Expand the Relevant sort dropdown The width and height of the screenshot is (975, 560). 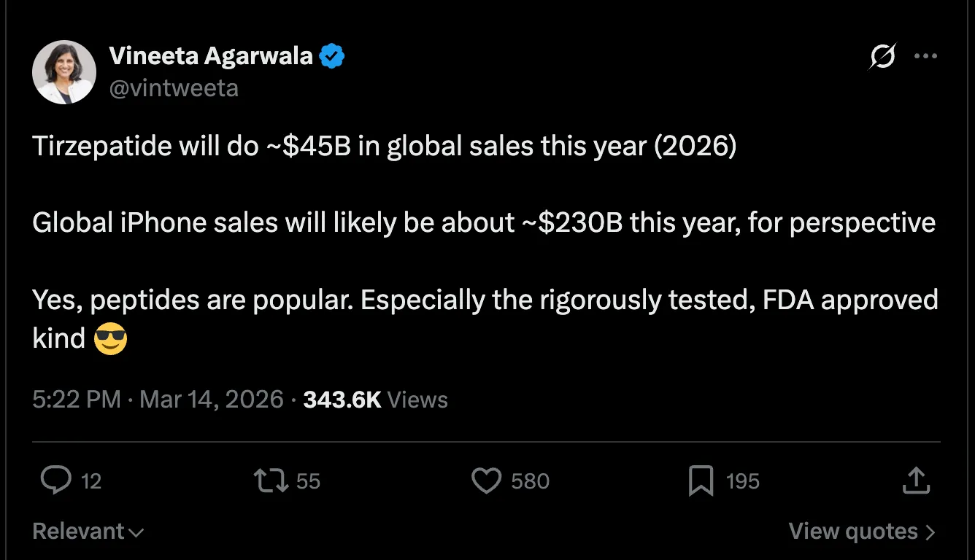[88, 532]
